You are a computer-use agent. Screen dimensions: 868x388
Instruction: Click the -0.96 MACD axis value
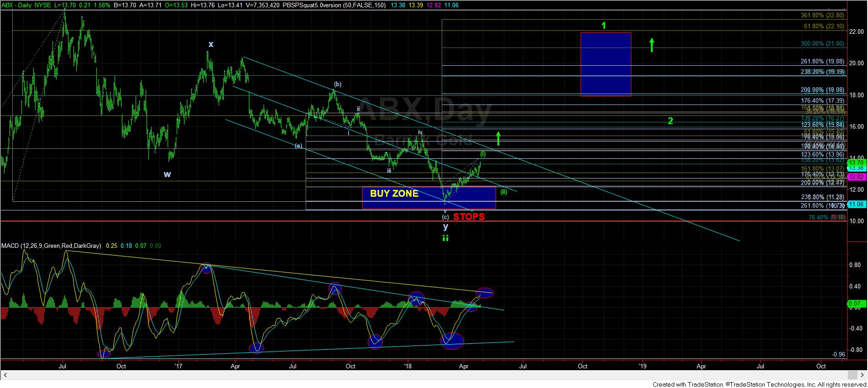point(838,354)
